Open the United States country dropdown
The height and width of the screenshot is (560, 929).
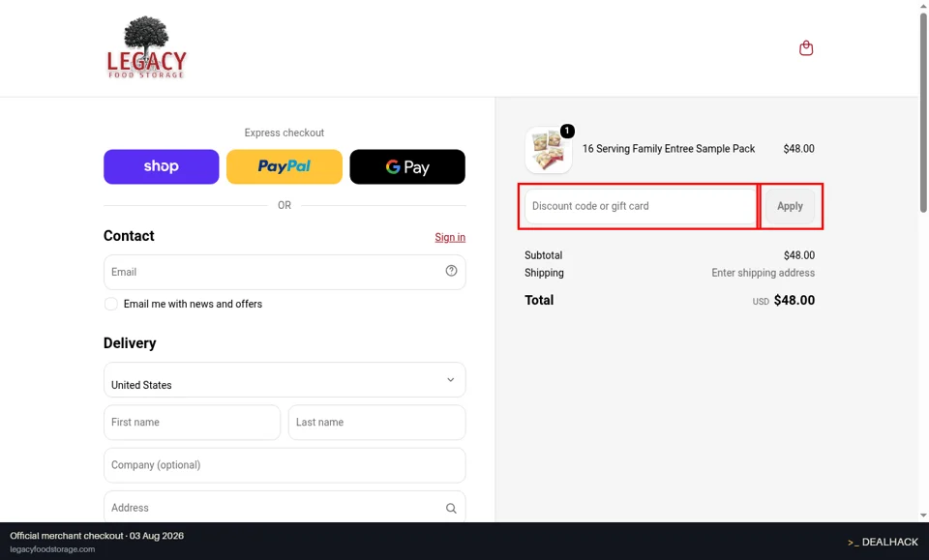(x=285, y=379)
